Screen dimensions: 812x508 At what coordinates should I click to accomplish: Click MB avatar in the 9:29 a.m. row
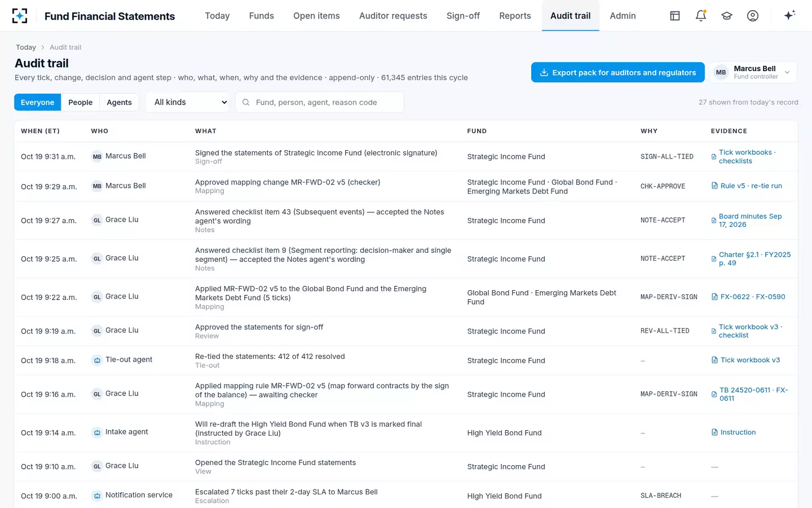tap(97, 186)
